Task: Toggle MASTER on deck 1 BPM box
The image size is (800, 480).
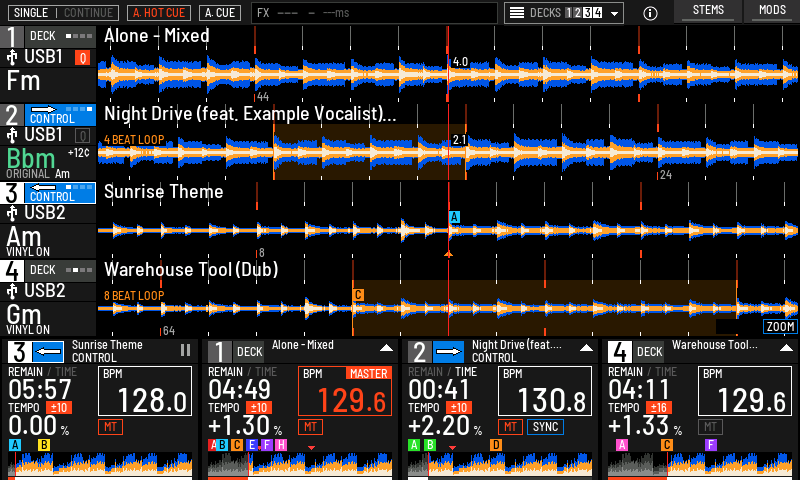Action: tap(368, 373)
